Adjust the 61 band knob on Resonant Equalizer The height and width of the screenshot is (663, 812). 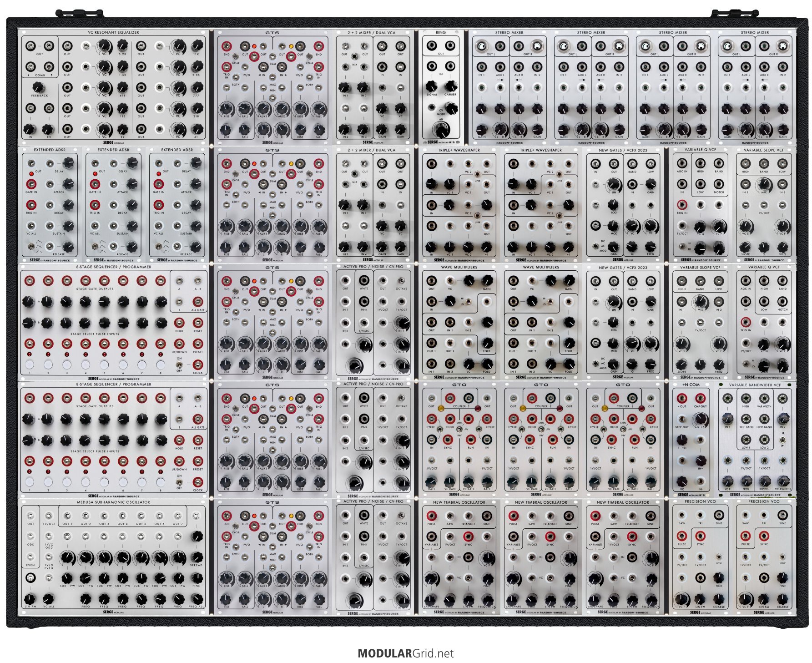197,129
